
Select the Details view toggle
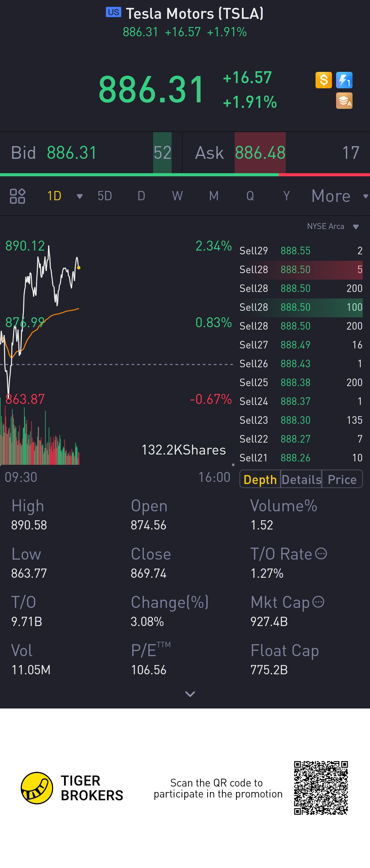pos(301,480)
